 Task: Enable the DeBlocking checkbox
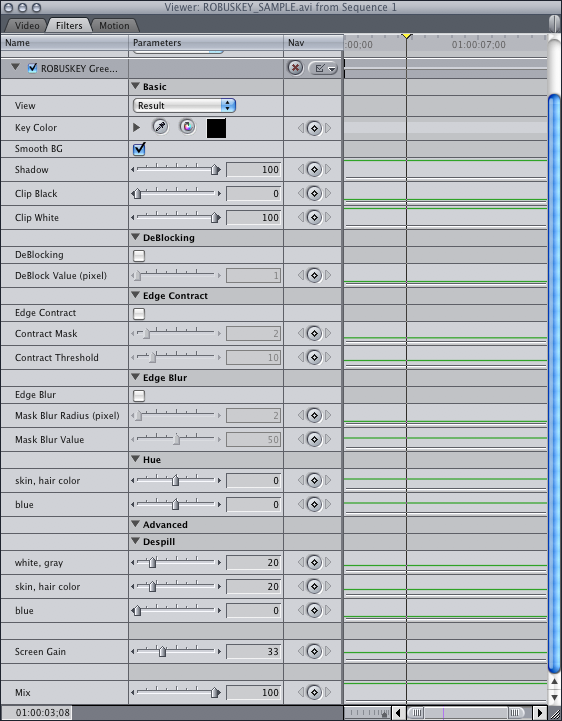139,256
